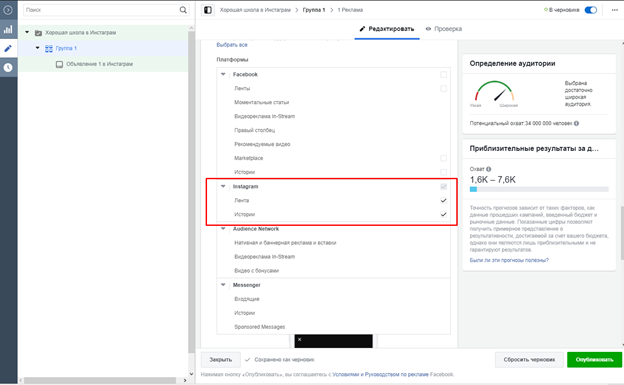Collapse the Группа 1 tree node arrow
This screenshot has width=624, height=385.
click(x=38, y=48)
